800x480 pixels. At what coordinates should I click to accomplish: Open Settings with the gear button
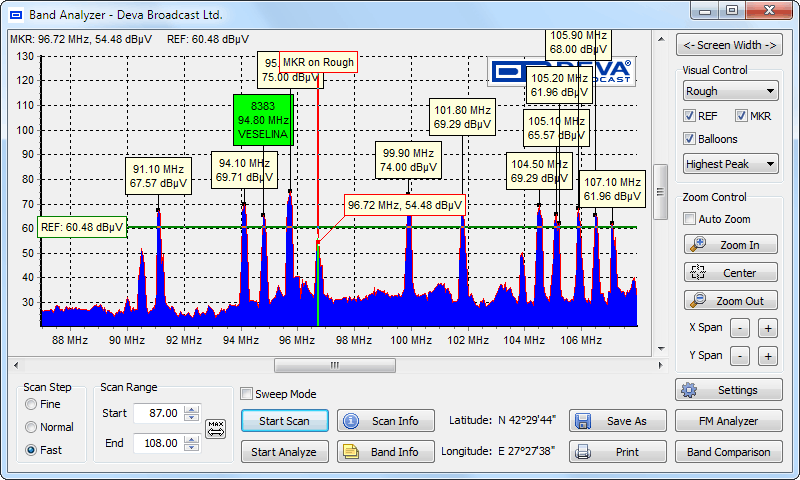coord(729,390)
